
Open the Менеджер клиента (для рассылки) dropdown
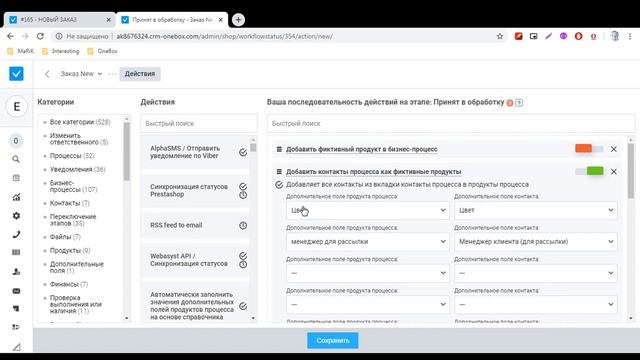(x=536, y=242)
